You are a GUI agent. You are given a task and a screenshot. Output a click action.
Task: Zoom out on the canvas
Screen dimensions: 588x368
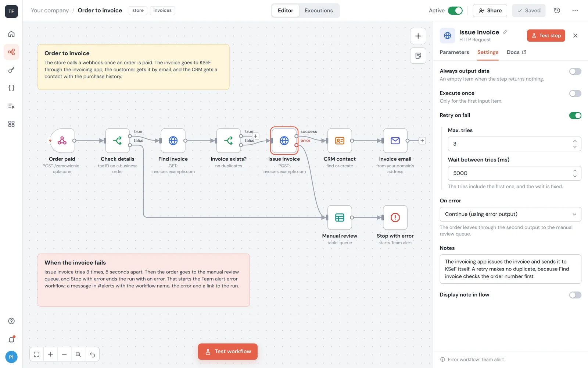point(64,354)
